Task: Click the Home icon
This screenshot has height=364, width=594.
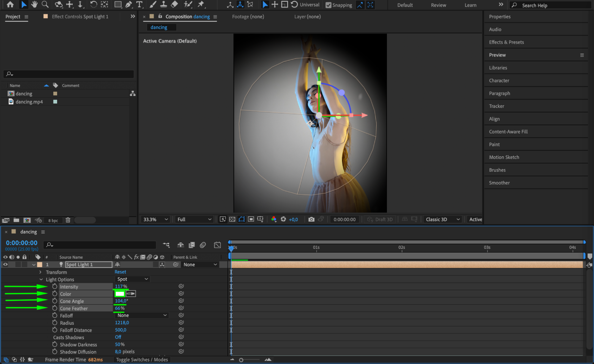Action: (x=10, y=4)
